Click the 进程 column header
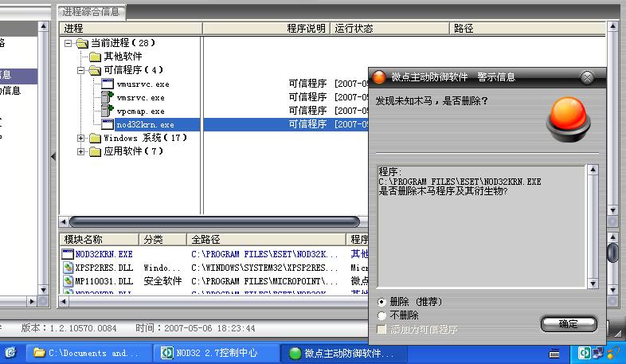Image resolution: width=626 pixels, height=364 pixels. click(x=131, y=29)
